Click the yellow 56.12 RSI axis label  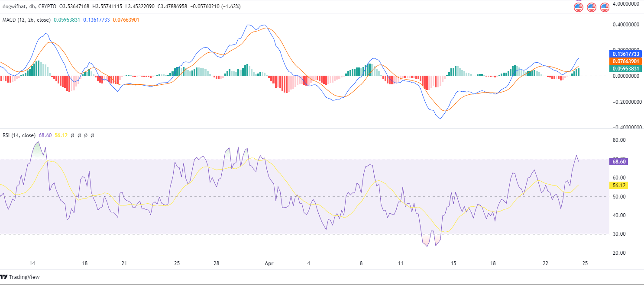[x=618, y=185]
